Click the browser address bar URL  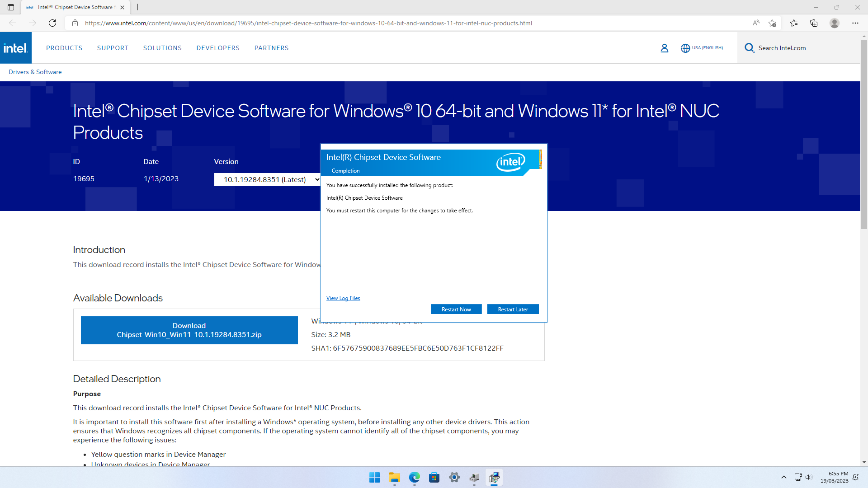tap(308, 23)
